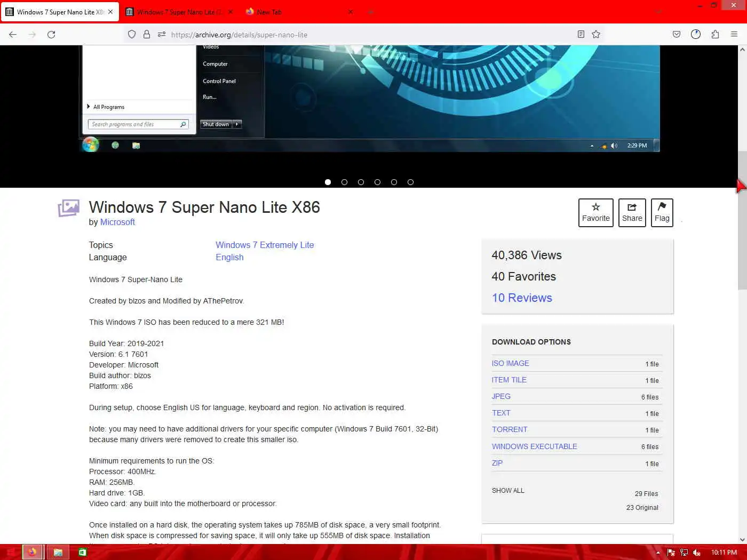This screenshot has height=560, width=747.
Task: Click the 40,386 Views statistic
Action: [x=527, y=255]
